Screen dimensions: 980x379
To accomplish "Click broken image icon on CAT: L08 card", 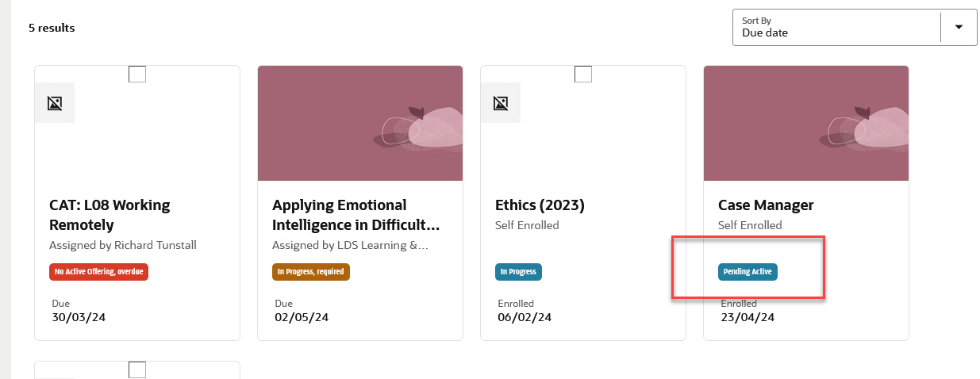I will [x=55, y=103].
